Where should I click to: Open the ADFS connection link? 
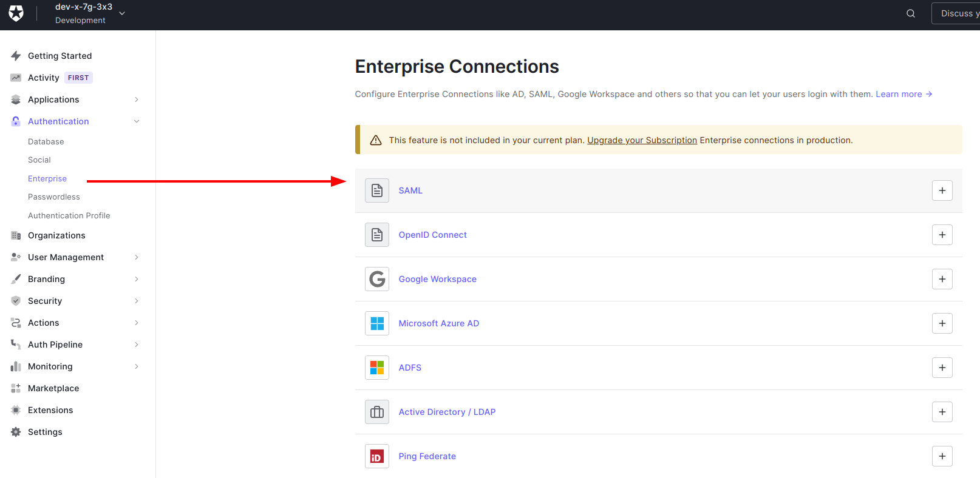(x=410, y=368)
